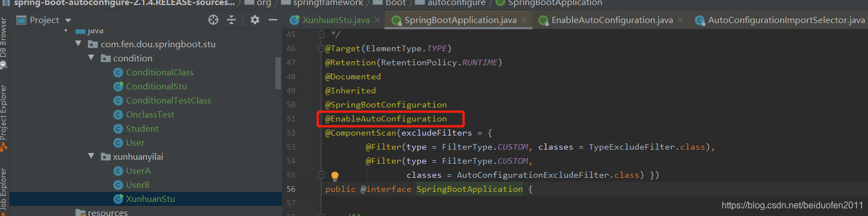Collapse the java folder node
The image size is (868, 216).
point(66,31)
